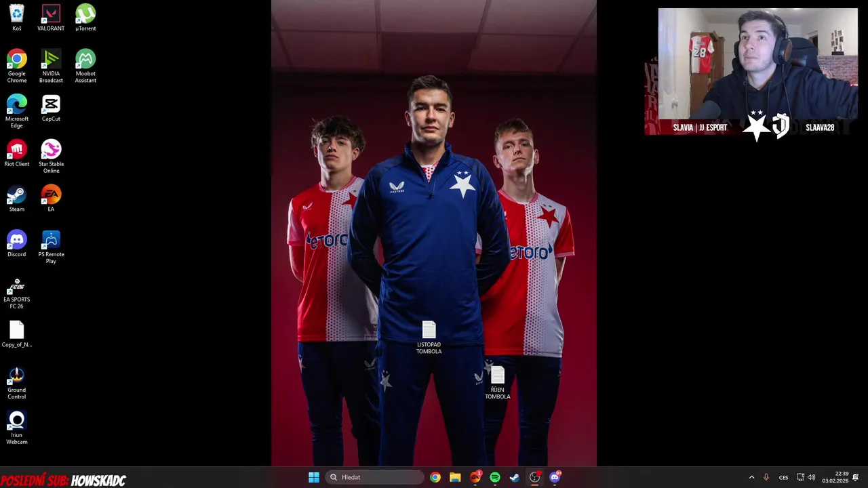The image size is (868, 488).
Task: Open the clock showing 22:39
Action: point(835,477)
